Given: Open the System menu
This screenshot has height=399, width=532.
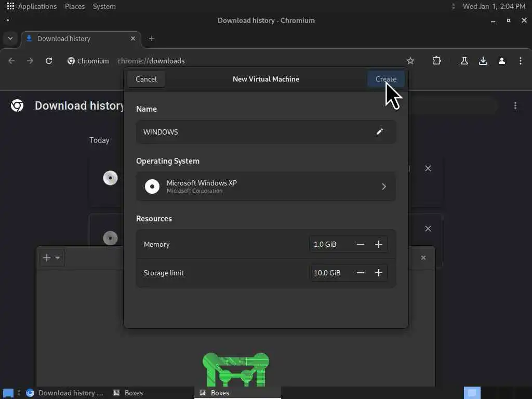Looking at the screenshot, I should (x=104, y=6).
